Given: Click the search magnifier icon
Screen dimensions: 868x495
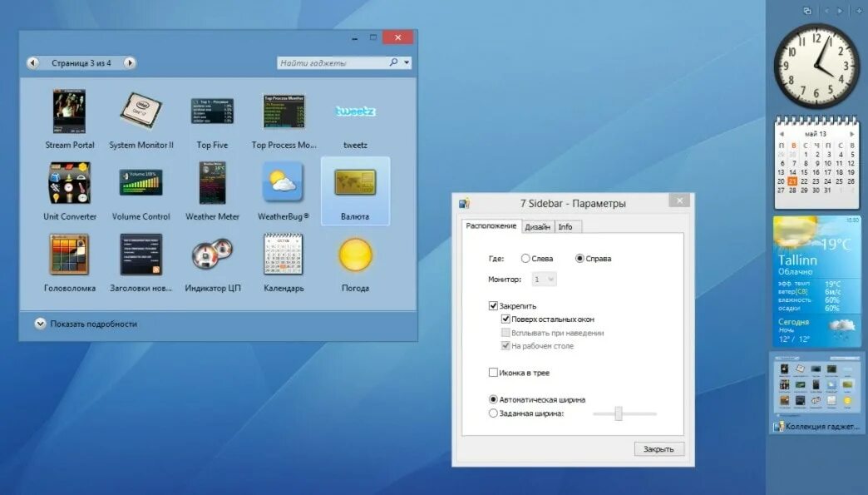Looking at the screenshot, I should tap(393, 62).
